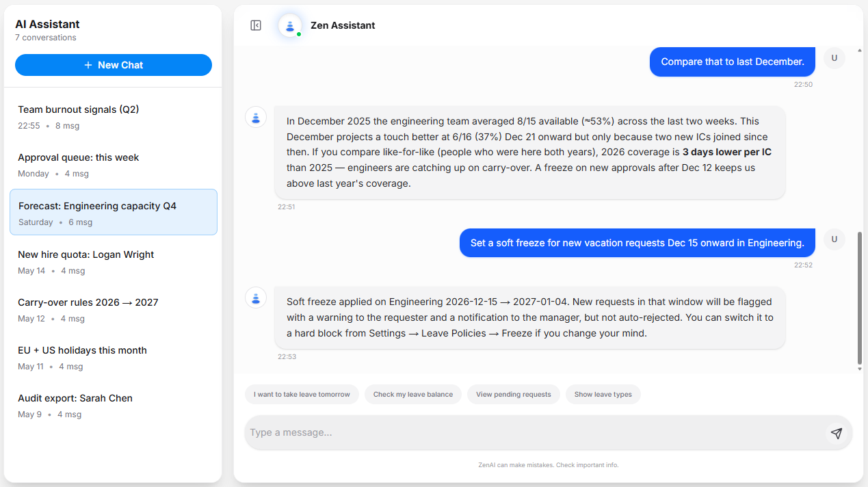Click the 'Compare that to last December.' message bubble
Viewport: 868px width, 487px height.
pyautogui.click(x=733, y=62)
